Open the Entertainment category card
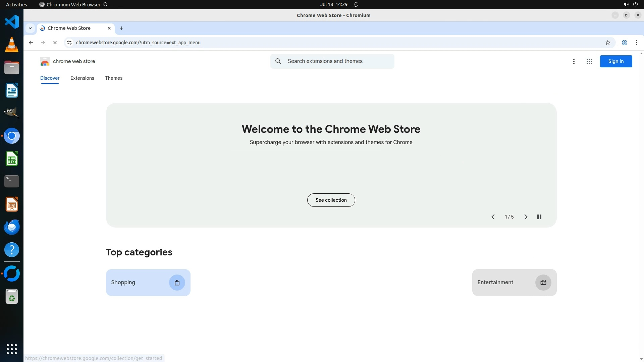 coord(514,283)
